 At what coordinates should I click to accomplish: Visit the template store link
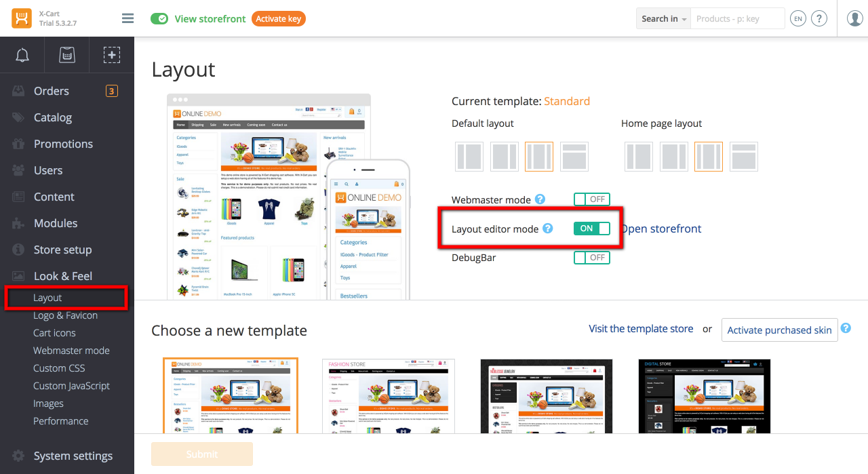tap(641, 329)
